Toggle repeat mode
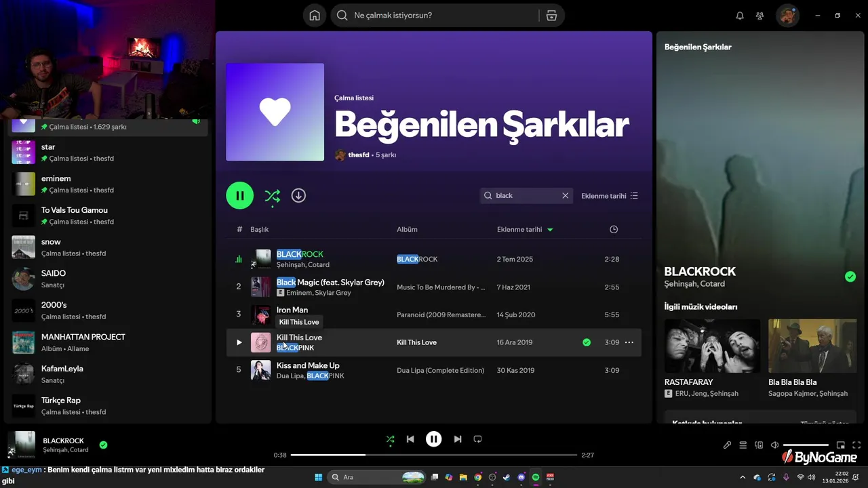This screenshot has height=488, width=868. tap(477, 439)
